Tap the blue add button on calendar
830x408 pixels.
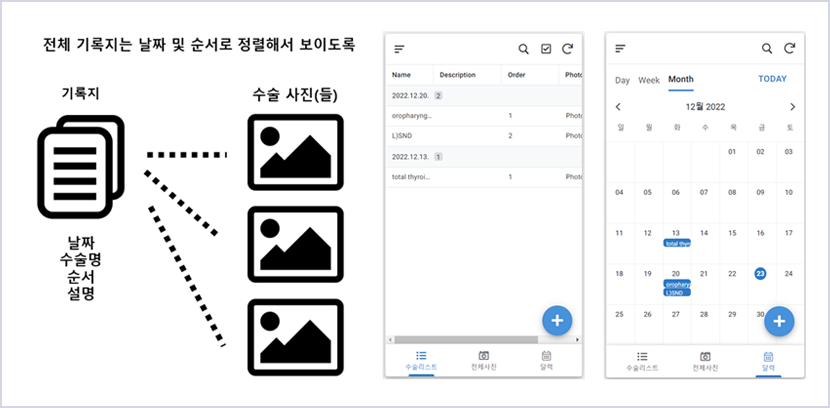pyautogui.click(x=779, y=321)
